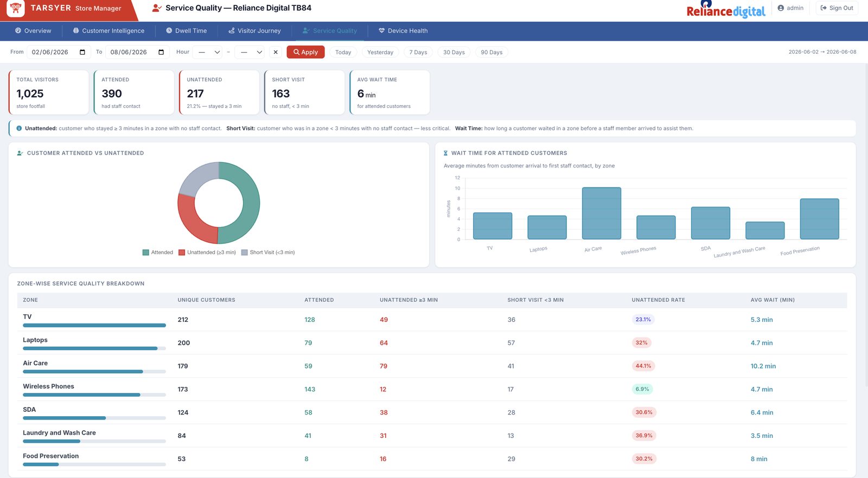The height and width of the screenshot is (478, 868).
Task: Select the Today quick range
Action: [343, 53]
